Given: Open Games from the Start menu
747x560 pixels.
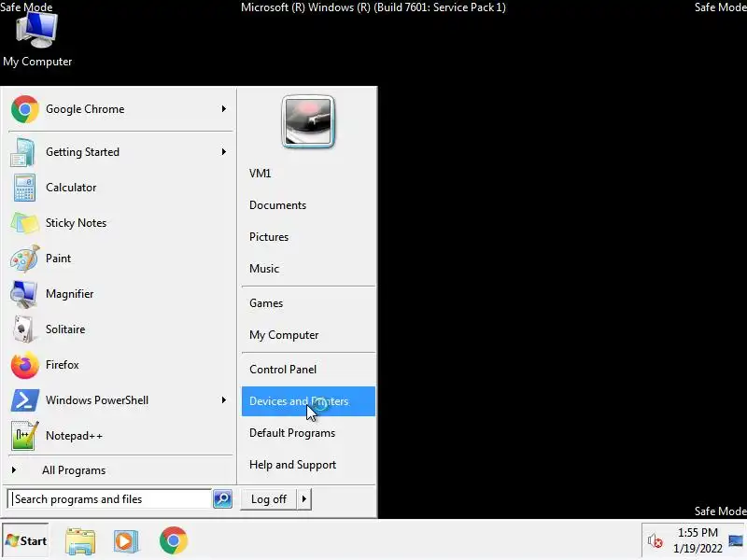Looking at the screenshot, I should (308, 303).
